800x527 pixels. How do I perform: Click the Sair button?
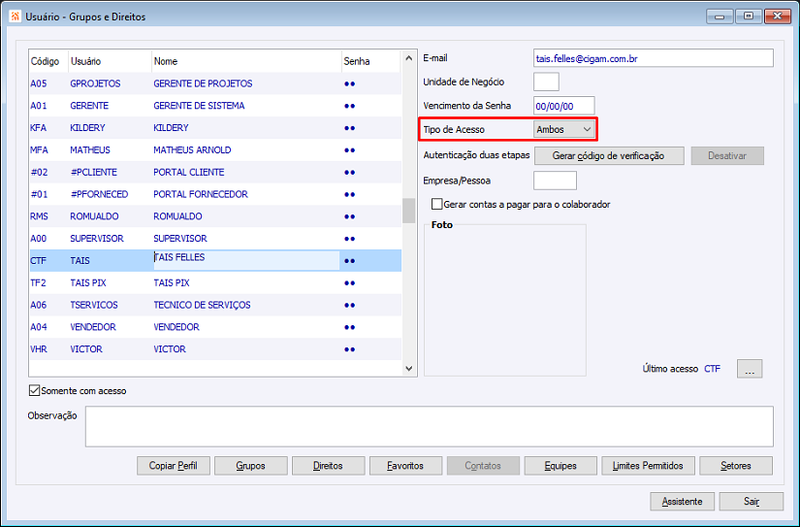tap(751, 501)
